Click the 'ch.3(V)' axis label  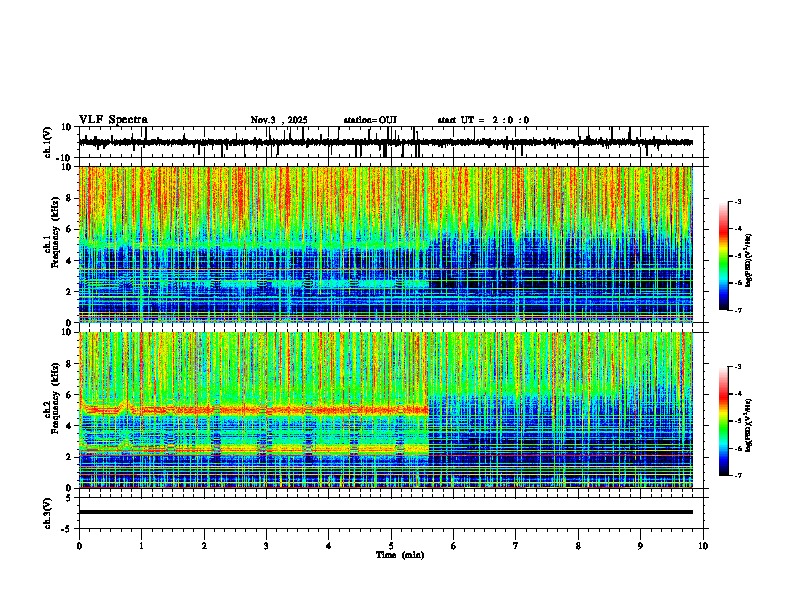coord(48,513)
